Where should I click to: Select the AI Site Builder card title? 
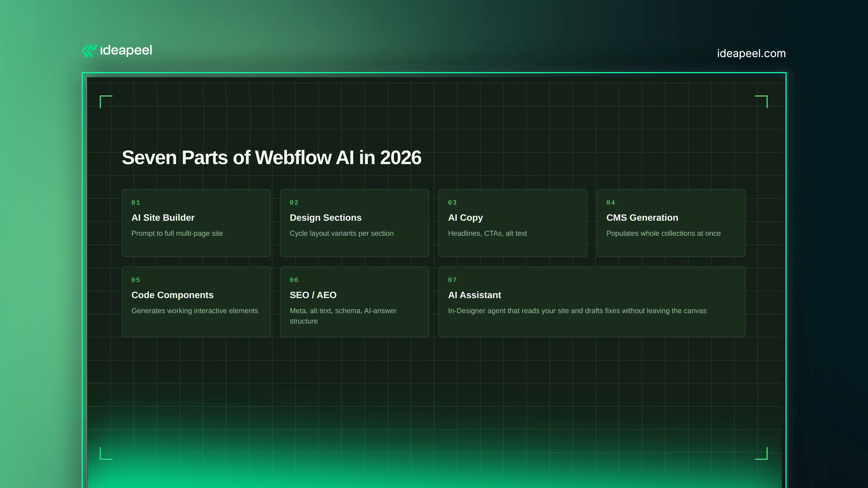click(x=163, y=218)
